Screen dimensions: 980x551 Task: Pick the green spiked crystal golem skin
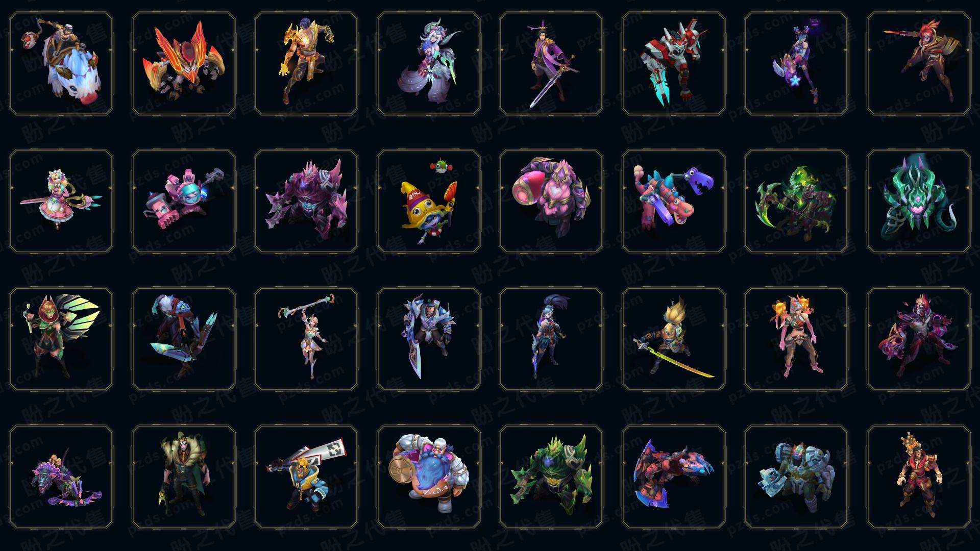pyautogui.click(x=551, y=477)
